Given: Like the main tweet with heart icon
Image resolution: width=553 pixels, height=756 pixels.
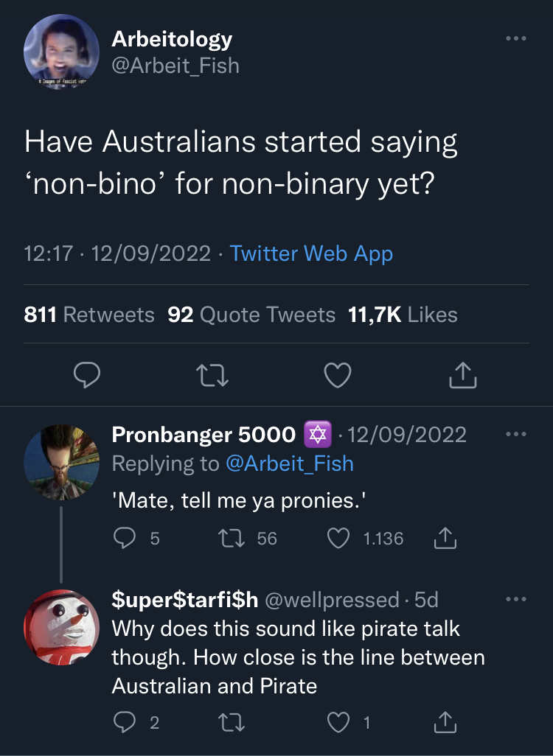Looking at the screenshot, I should pyautogui.click(x=337, y=374).
